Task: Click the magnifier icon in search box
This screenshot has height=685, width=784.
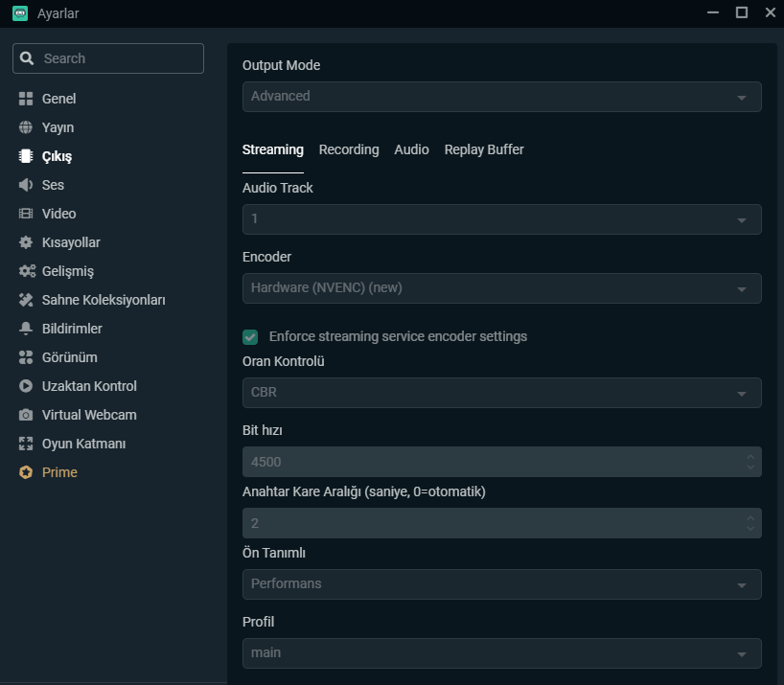Action: [27, 58]
